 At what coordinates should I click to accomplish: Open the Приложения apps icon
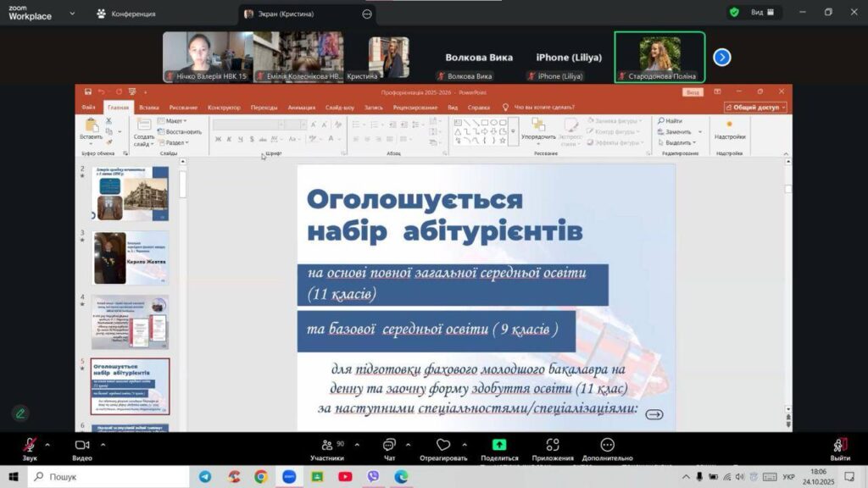pyautogui.click(x=553, y=445)
